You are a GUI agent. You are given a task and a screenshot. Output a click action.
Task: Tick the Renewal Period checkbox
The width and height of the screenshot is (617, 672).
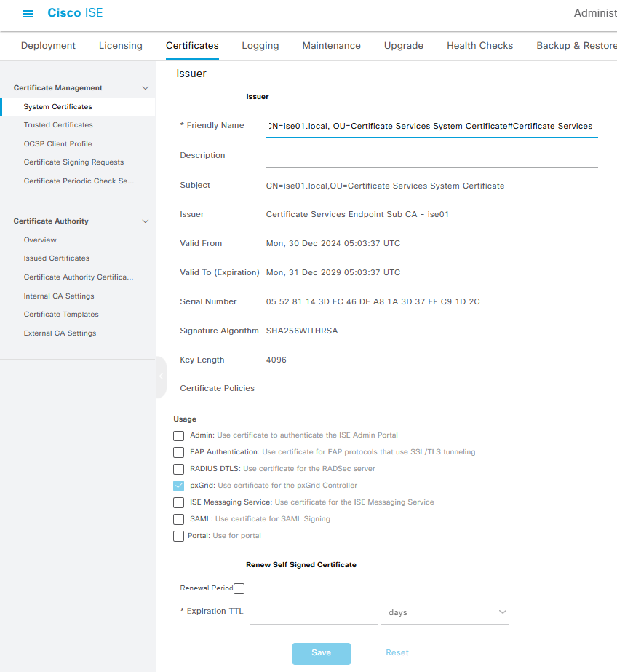[x=239, y=588]
